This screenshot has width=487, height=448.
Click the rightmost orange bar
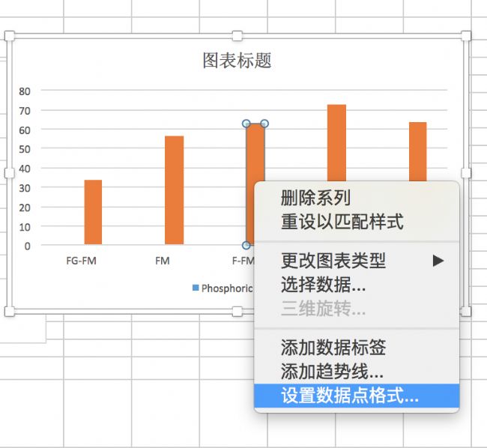tap(417, 150)
